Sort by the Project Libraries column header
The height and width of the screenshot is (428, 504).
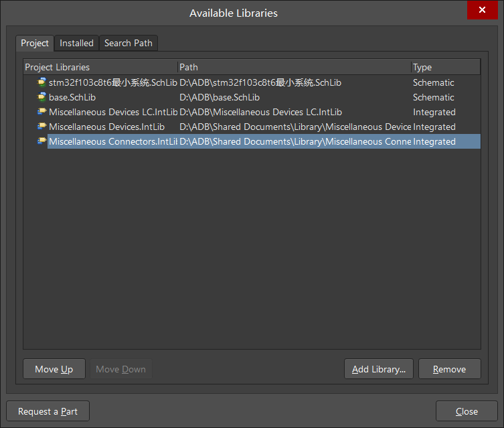(100, 67)
